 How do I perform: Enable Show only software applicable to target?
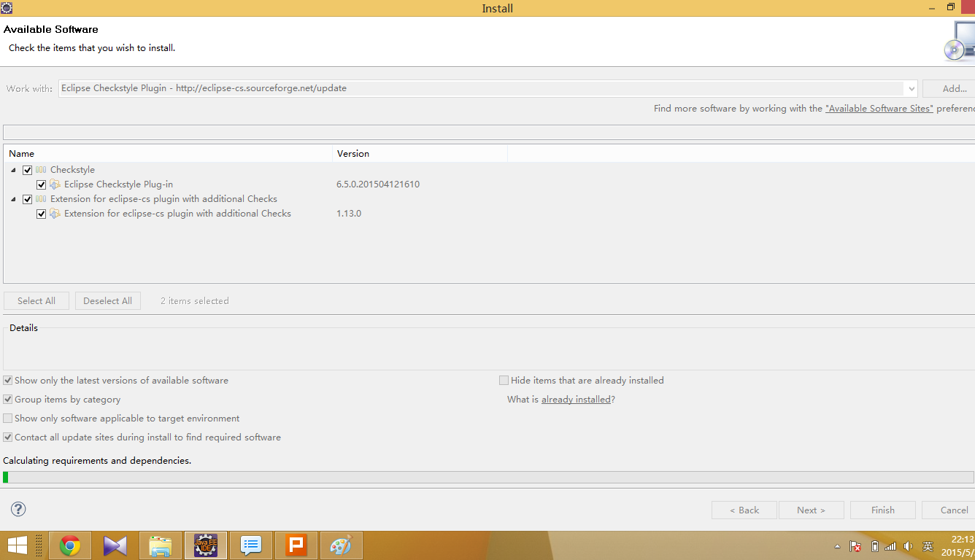[8, 419]
